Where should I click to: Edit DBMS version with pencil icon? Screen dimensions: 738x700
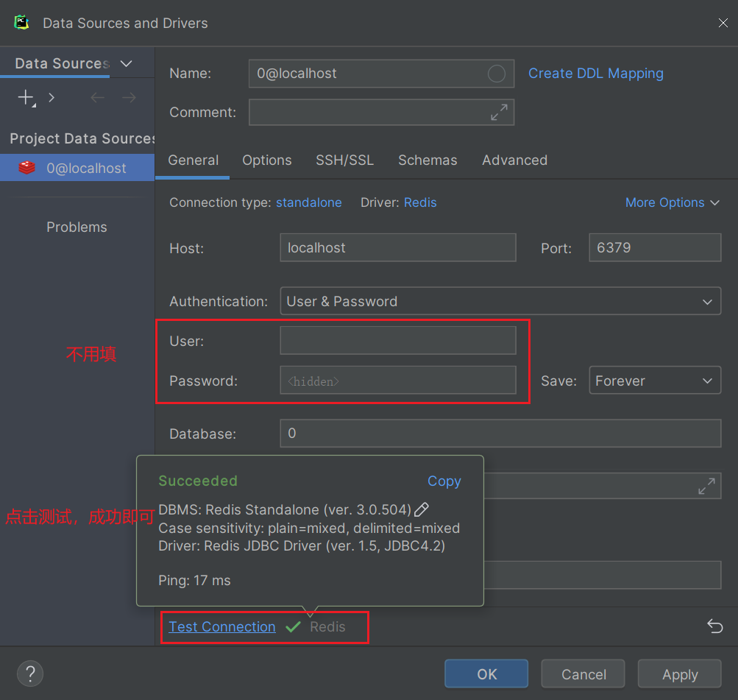422,509
